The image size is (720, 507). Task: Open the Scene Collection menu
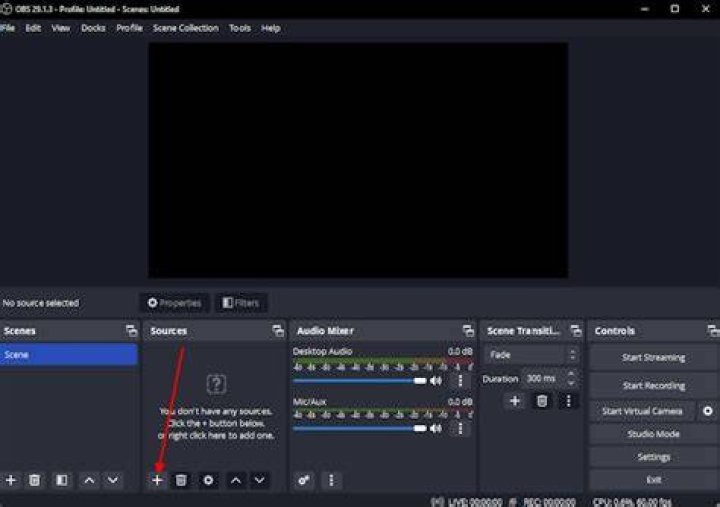tap(186, 28)
